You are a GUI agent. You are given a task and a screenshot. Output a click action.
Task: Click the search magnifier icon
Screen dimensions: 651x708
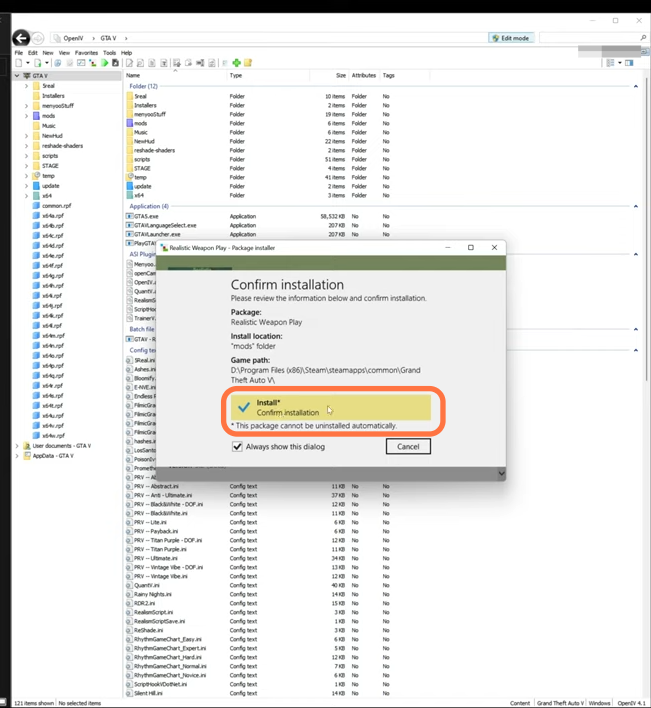643,38
